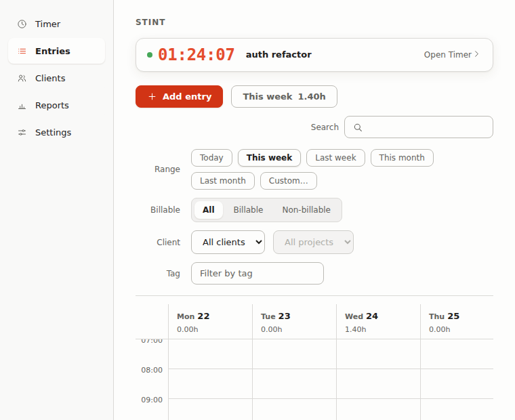This screenshot has width=515, height=420.
Task: Open the Reports page
Action: coord(56,106)
